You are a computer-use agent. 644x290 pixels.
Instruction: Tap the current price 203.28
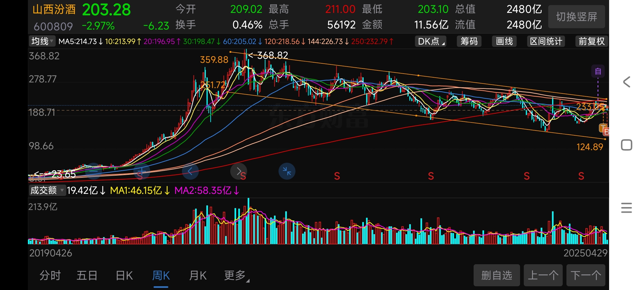(x=106, y=10)
